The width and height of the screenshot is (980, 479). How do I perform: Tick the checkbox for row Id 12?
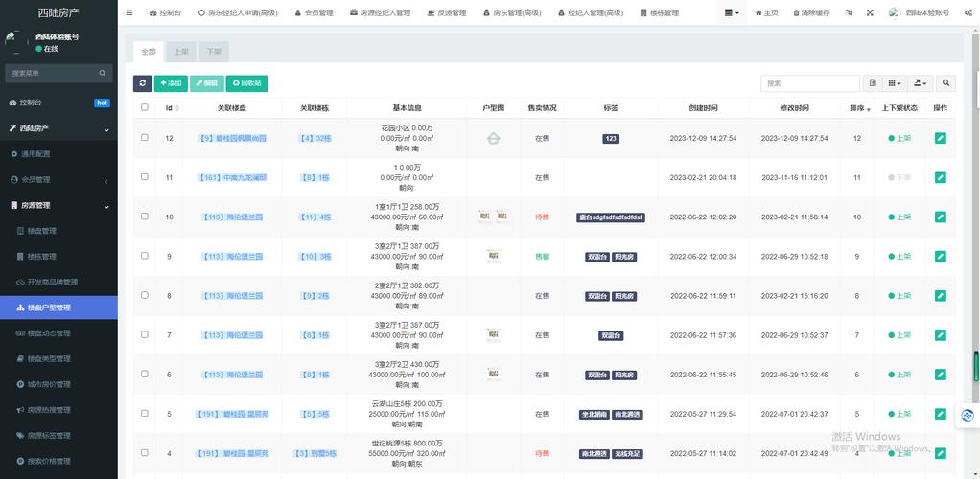point(145,137)
